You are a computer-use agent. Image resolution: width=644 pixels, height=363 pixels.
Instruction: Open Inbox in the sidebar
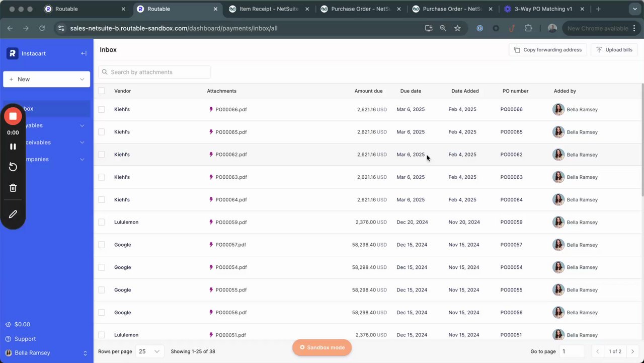pyautogui.click(x=47, y=109)
